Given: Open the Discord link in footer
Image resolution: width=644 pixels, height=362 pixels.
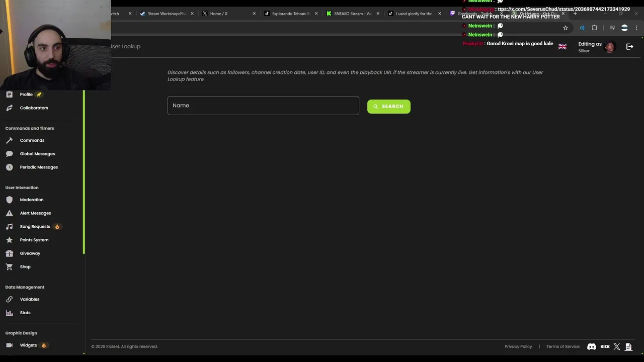Looking at the screenshot, I should 592,346.
